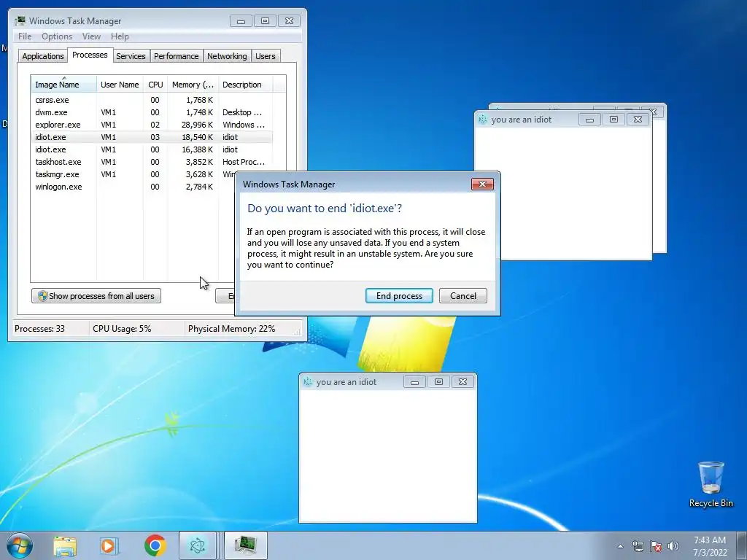Select the dwm.exe process row
The height and width of the screenshot is (560, 747).
[x=152, y=112]
